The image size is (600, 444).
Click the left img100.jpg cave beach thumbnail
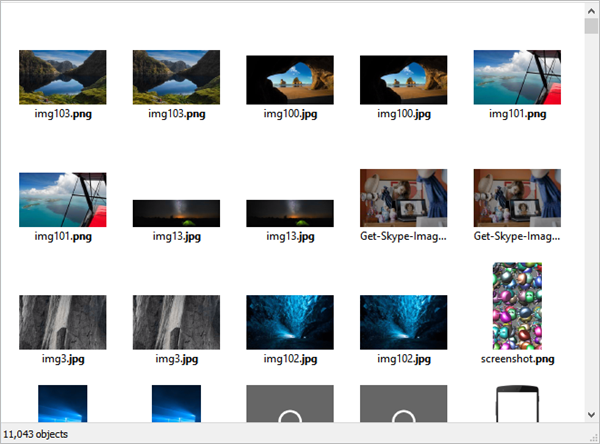[290, 80]
